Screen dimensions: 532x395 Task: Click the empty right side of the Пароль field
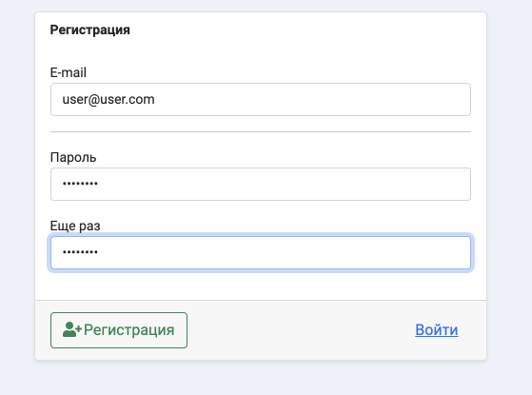[285, 184]
